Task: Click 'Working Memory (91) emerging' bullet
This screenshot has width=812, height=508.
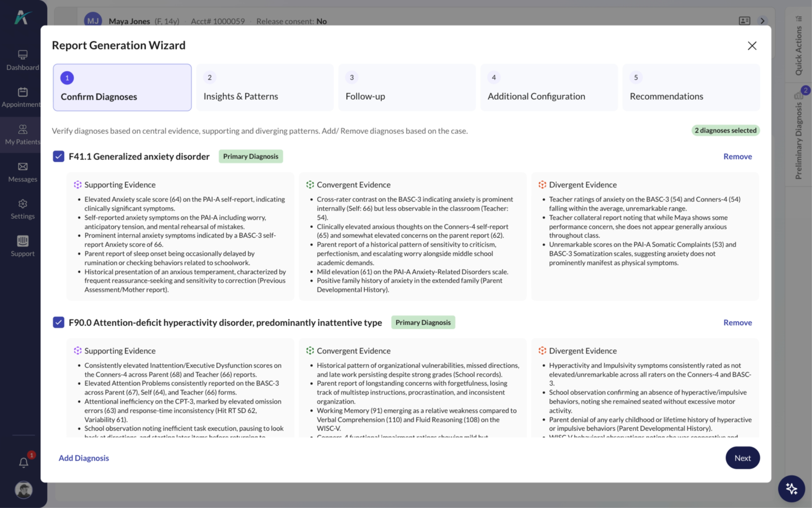Action: pyautogui.click(x=417, y=420)
